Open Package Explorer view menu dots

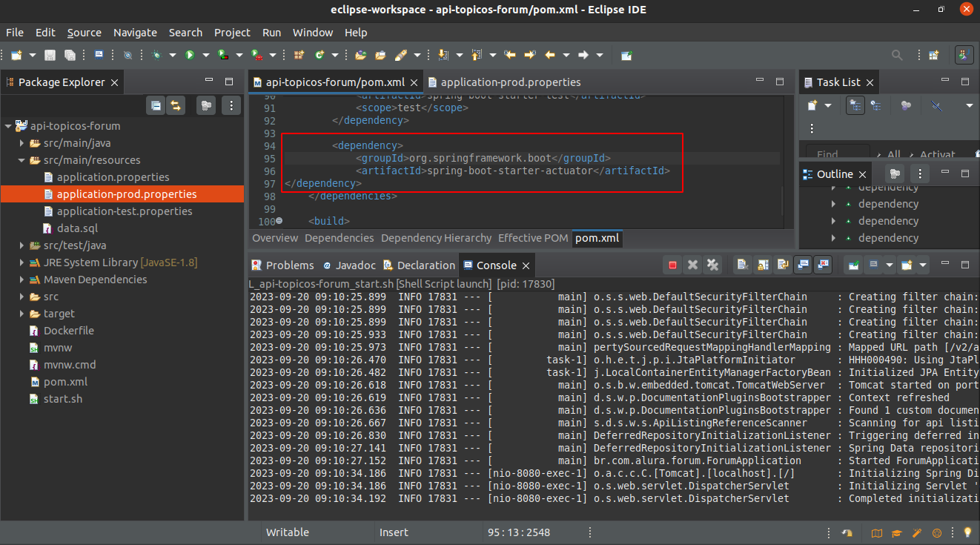click(231, 106)
